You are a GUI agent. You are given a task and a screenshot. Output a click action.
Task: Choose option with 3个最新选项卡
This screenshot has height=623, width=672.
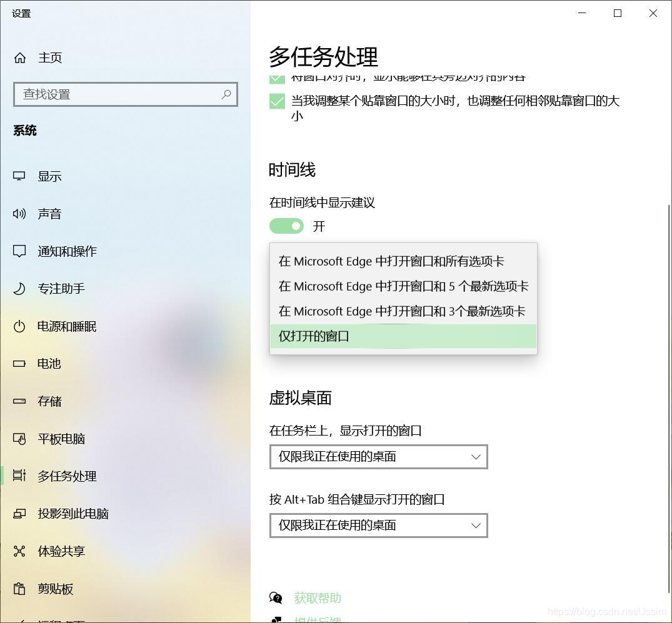coord(403,311)
